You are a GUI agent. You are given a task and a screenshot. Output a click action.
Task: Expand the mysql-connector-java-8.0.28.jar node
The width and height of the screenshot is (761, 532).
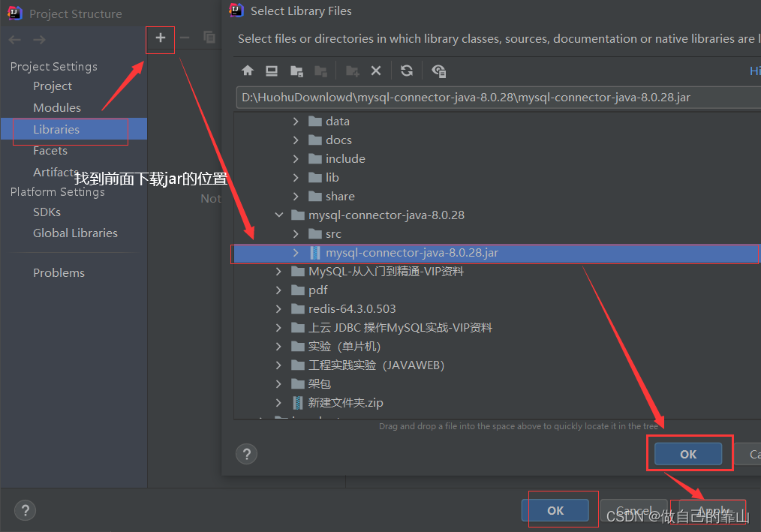coord(296,253)
